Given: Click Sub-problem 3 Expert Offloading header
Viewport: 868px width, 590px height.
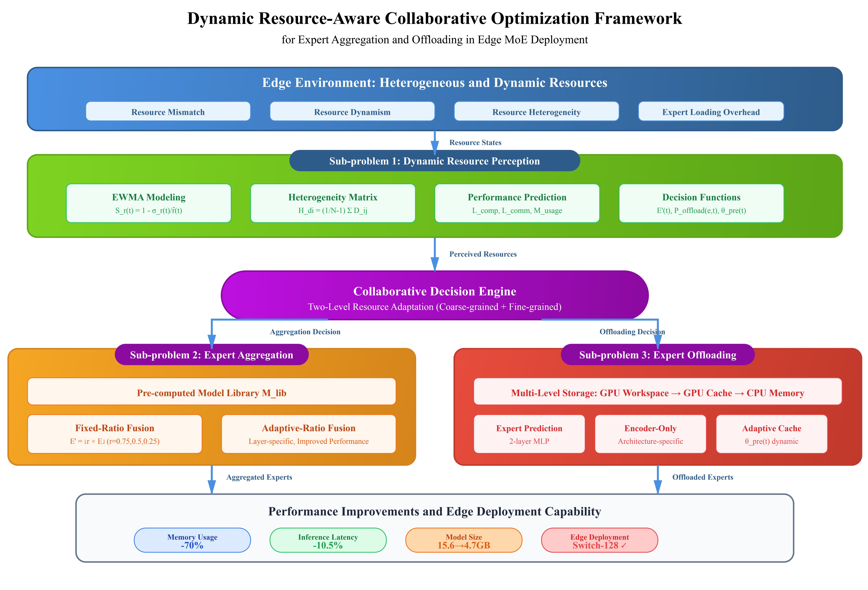Looking at the screenshot, I should point(657,355).
